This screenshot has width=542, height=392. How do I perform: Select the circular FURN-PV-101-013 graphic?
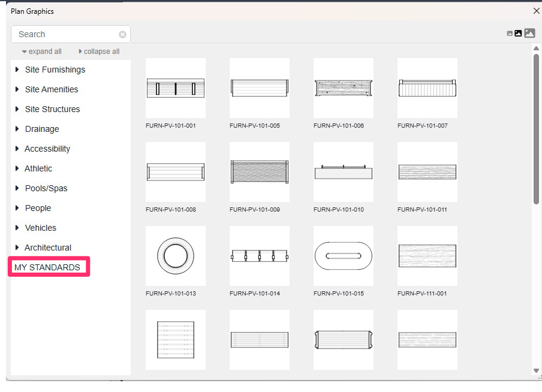pos(175,256)
